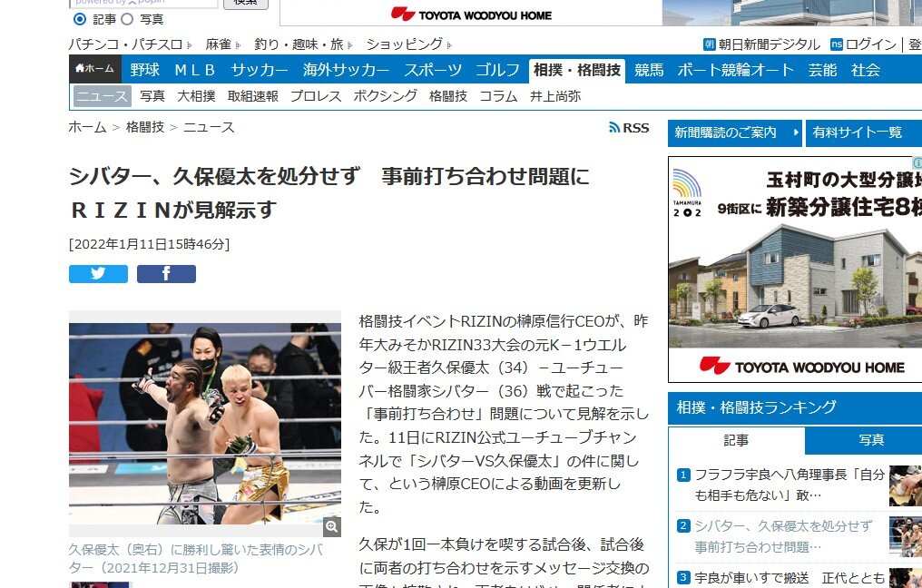Select the 記事 search radio button
This screenshot has height=588, width=922.
click(80, 19)
